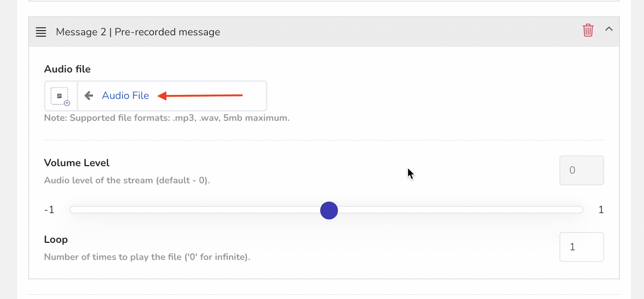Click Audio File to attach a recording
644x299 pixels.
click(x=125, y=96)
